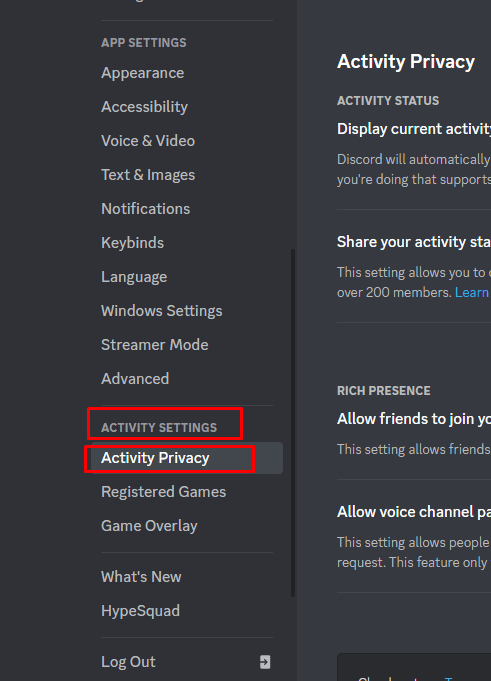Open Language settings
The width and height of the screenshot is (491, 681).
[134, 277]
